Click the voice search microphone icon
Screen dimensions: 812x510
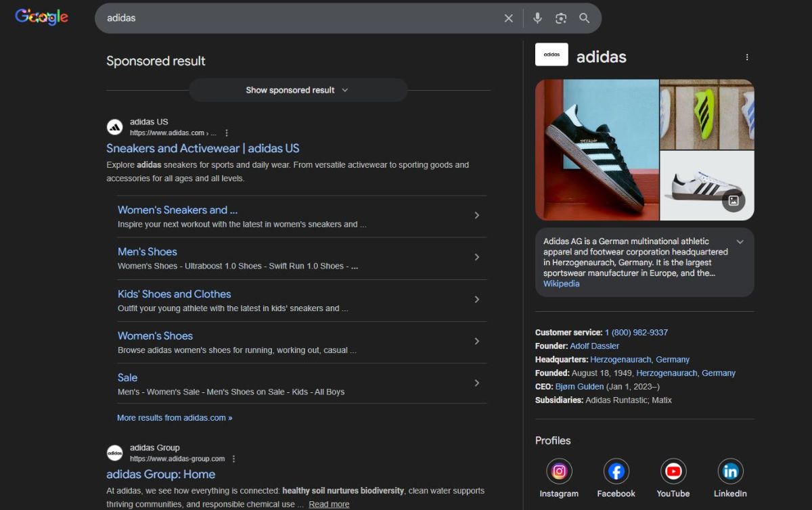pos(537,18)
